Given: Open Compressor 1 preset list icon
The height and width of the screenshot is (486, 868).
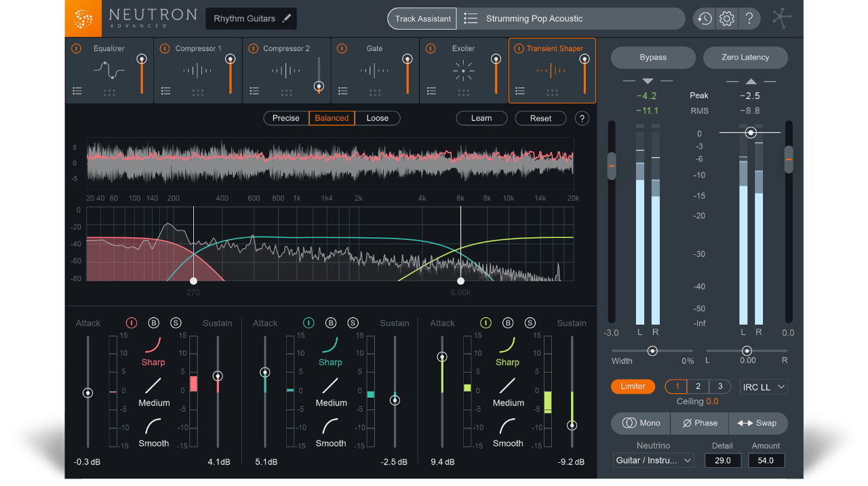Looking at the screenshot, I should pyautogui.click(x=165, y=91).
